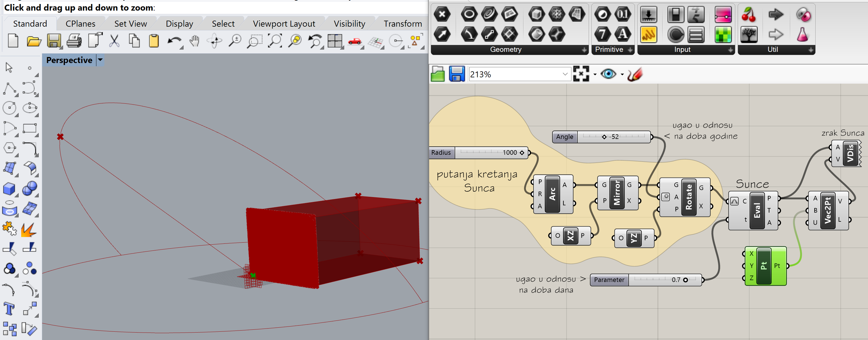Switch to the Standard toolbar tab
The height and width of the screenshot is (340, 868).
pyautogui.click(x=30, y=23)
